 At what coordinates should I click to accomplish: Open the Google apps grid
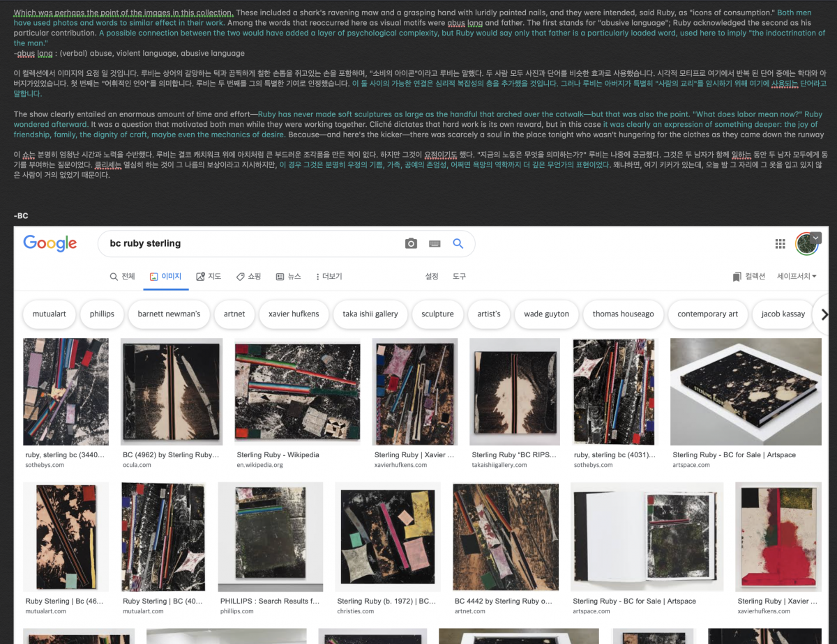click(x=781, y=243)
